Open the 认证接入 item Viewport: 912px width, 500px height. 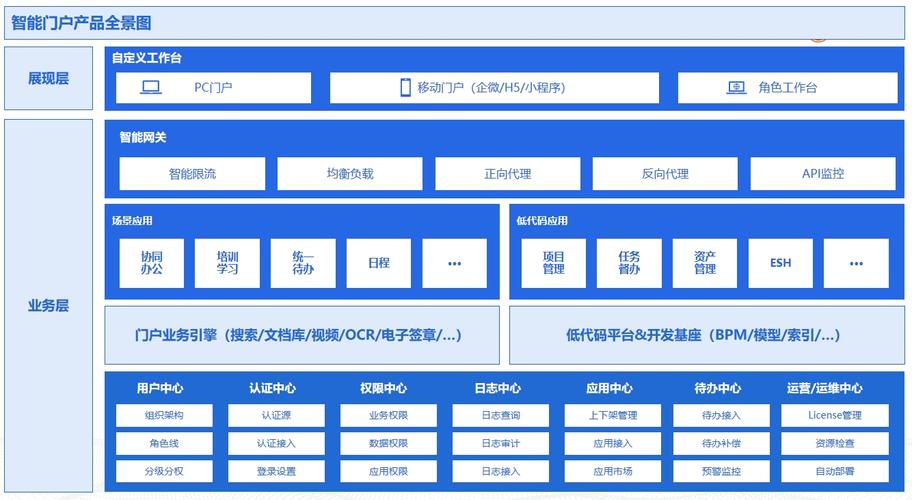pos(276,443)
